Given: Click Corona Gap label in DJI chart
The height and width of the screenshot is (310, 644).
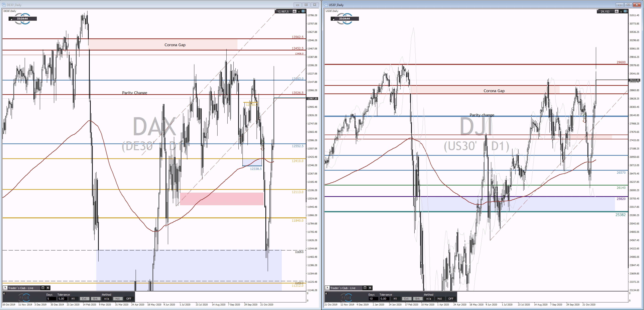Looking at the screenshot, I should click(494, 91).
